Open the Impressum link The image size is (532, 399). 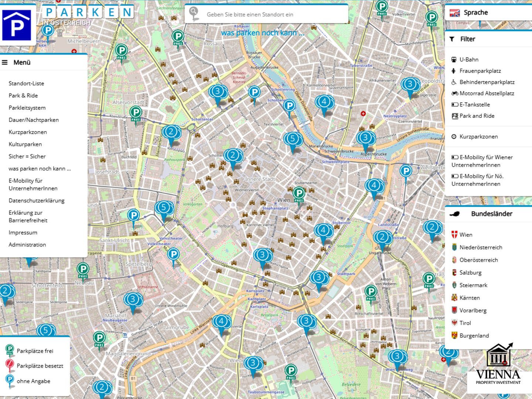tap(23, 233)
